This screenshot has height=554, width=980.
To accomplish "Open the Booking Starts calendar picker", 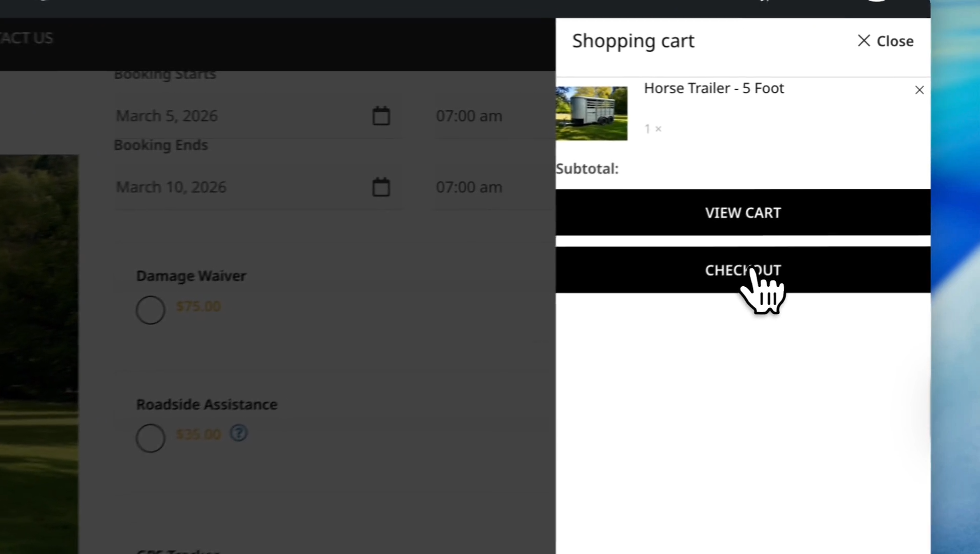I will coord(381,116).
